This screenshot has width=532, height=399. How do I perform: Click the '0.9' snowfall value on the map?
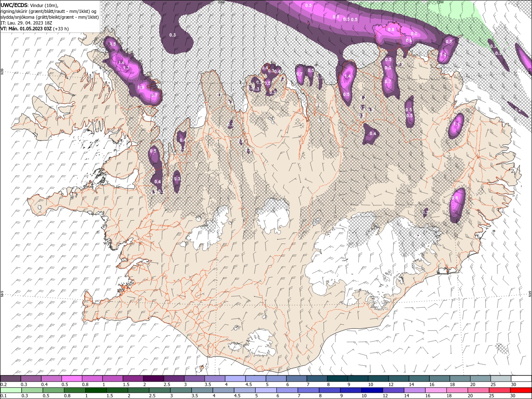[141, 87]
